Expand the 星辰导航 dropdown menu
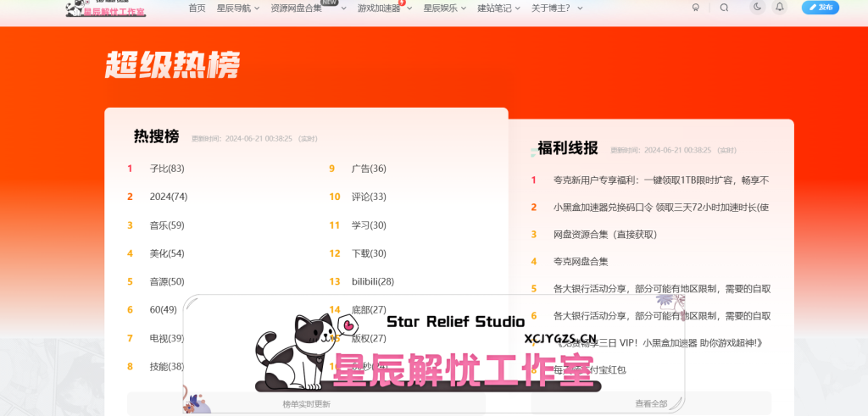868x416 pixels. (238, 8)
